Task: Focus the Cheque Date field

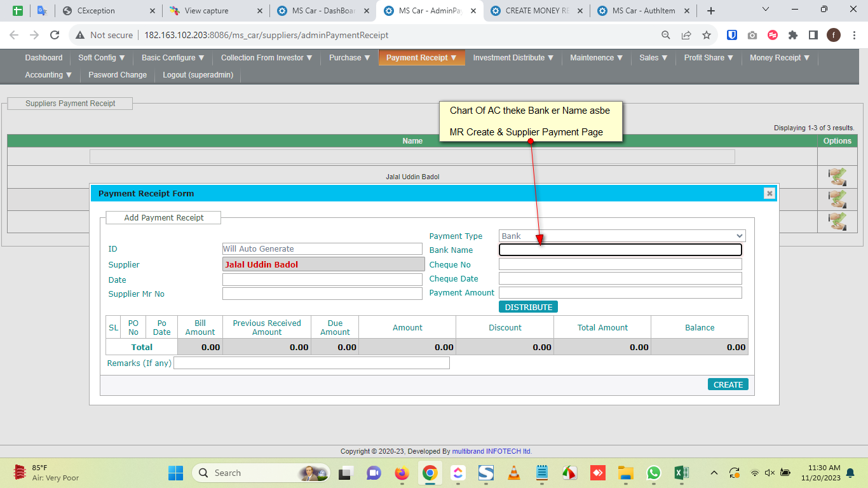Action: tap(620, 278)
